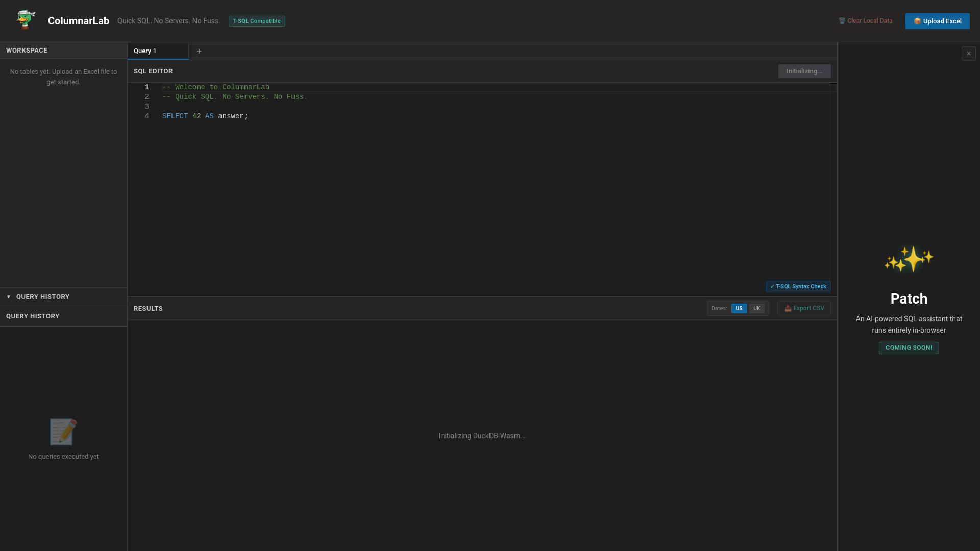
Task: Click the SQL editor on SELECT 42 line
Action: tap(205, 116)
